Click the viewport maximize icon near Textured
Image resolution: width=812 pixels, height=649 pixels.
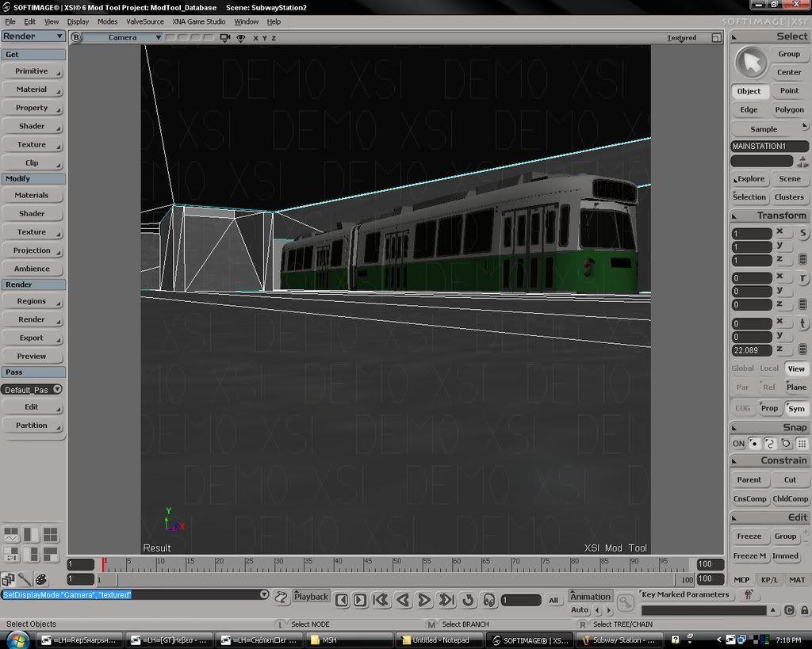[716, 38]
